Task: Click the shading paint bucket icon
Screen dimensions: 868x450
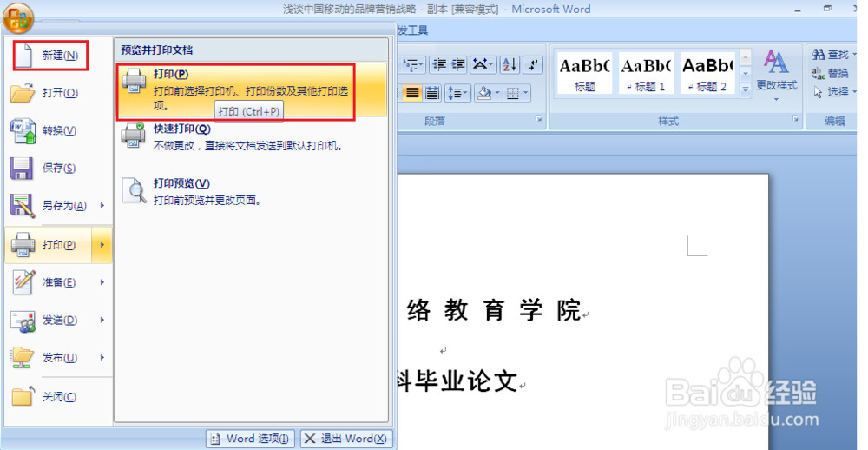Action: click(484, 93)
